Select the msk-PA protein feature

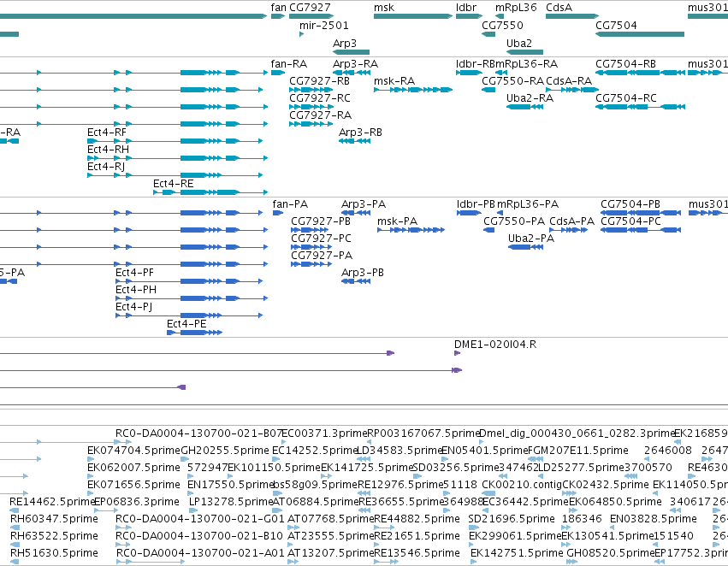coord(411,230)
